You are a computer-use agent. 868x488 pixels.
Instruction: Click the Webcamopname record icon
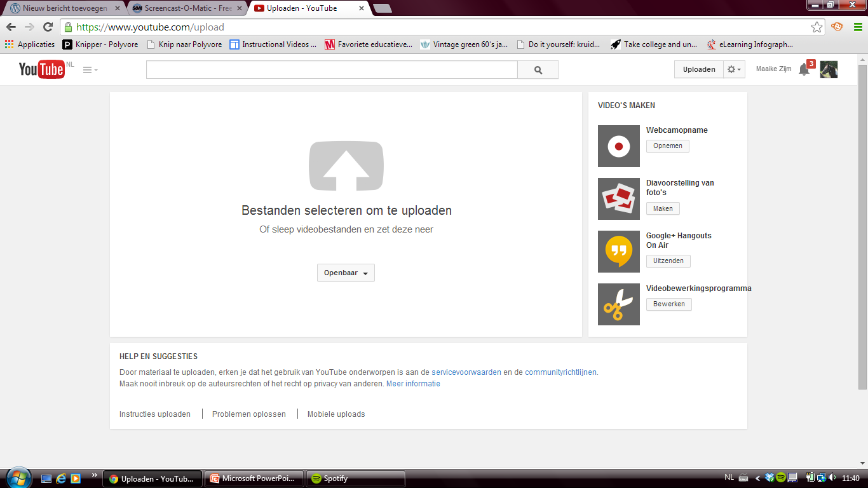pos(618,146)
